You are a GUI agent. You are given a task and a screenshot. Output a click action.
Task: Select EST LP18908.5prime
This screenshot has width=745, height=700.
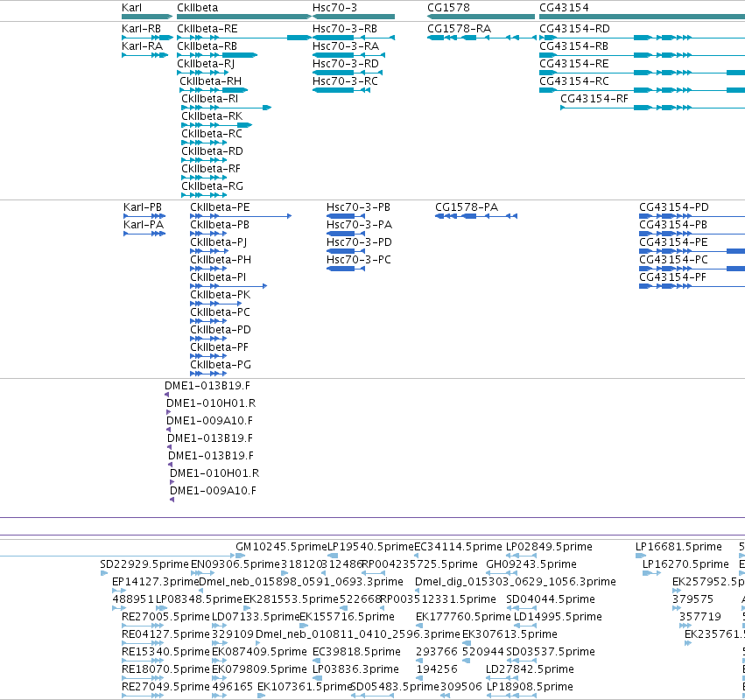531,687
